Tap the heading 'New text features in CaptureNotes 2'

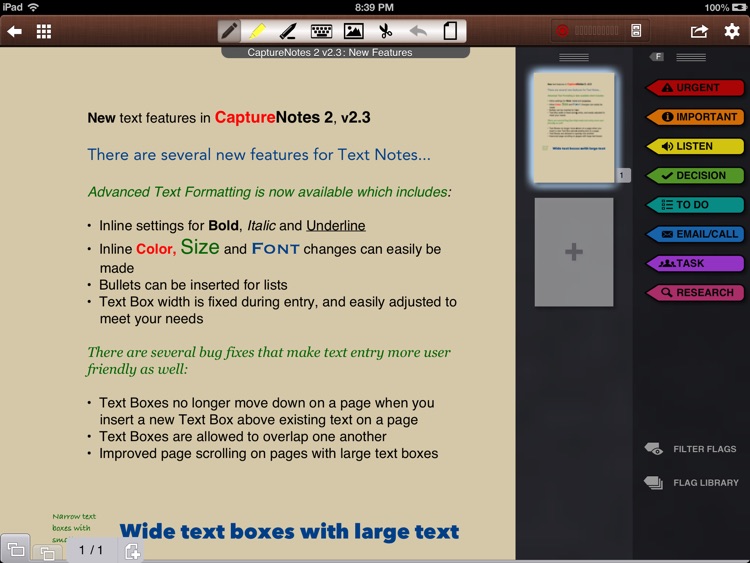tap(229, 117)
